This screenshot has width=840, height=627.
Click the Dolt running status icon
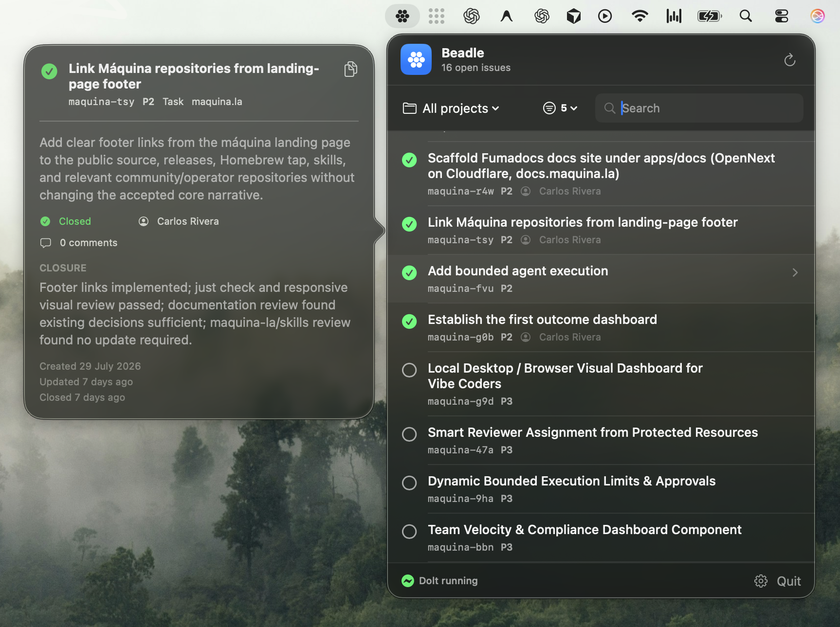pos(408,581)
